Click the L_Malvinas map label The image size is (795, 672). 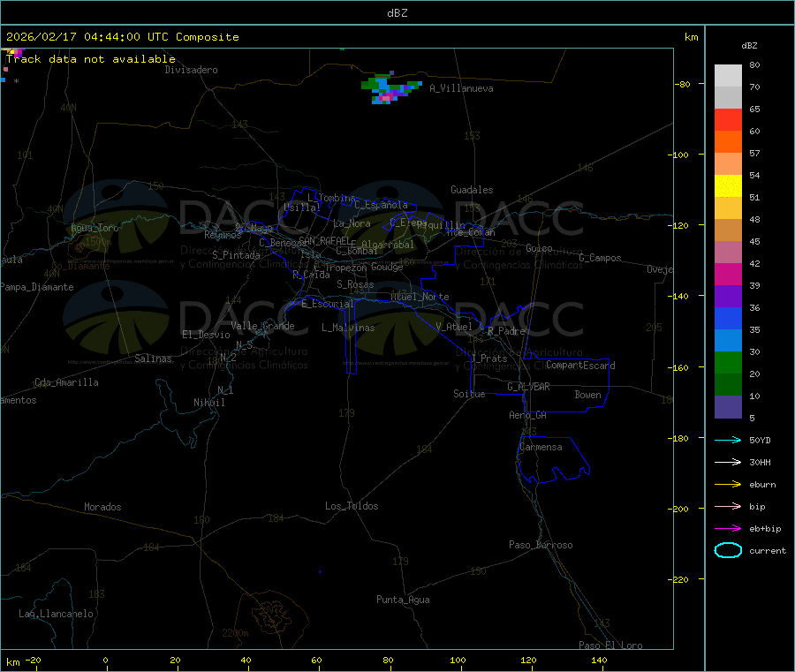click(348, 328)
